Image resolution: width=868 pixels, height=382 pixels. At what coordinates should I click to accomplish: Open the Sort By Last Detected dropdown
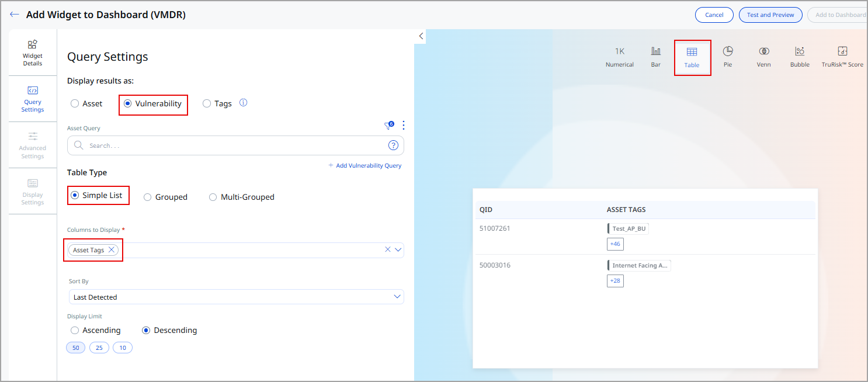236,297
